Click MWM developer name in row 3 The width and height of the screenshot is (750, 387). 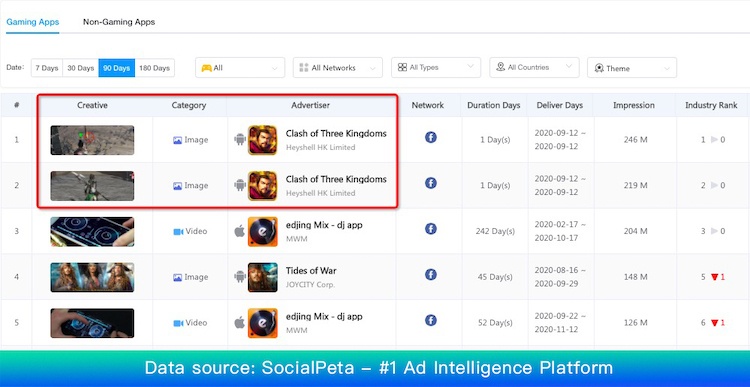tap(296, 239)
